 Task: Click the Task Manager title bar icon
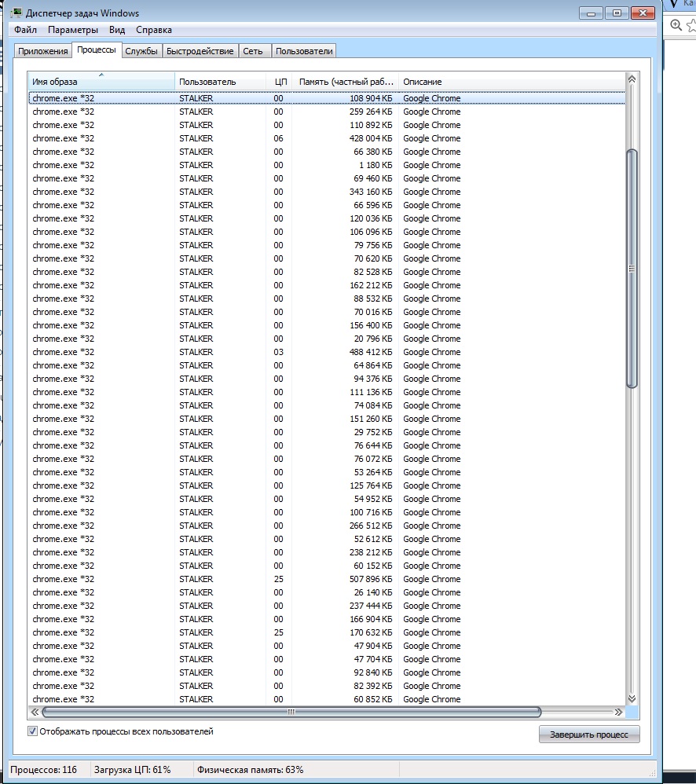pos(16,13)
